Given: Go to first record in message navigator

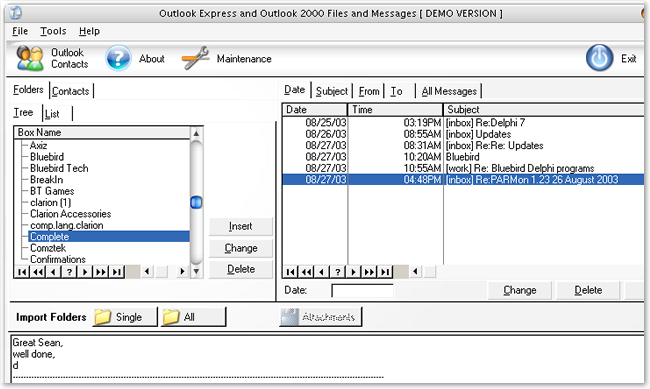Looking at the screenshot, I should click(x=291, y=272).
